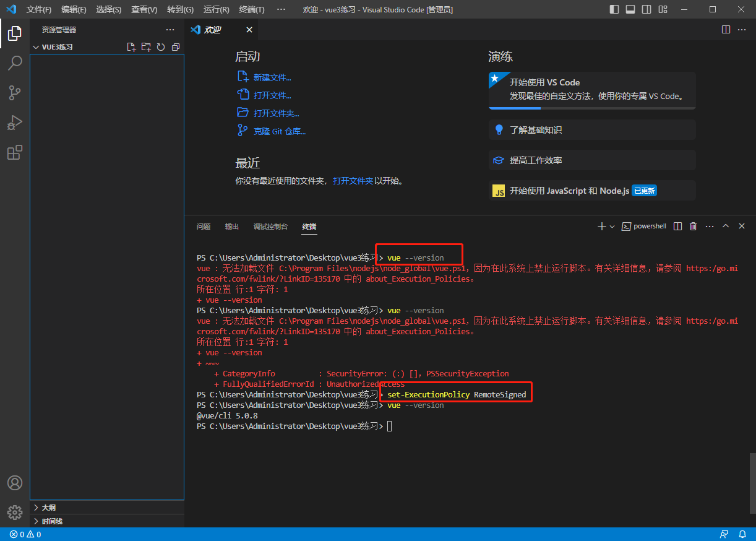The width and height of the screenshot is (756, 541).
Task: Select the 终端 panel tab
Action: point(309,227)
